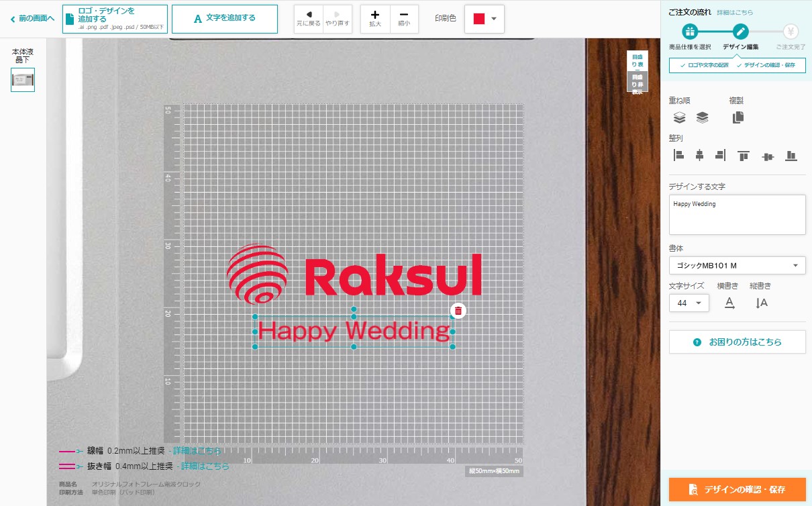Align selection to vertical middle
The width and height of the screenshot is (812, 506).
click(x=768, y=156)
